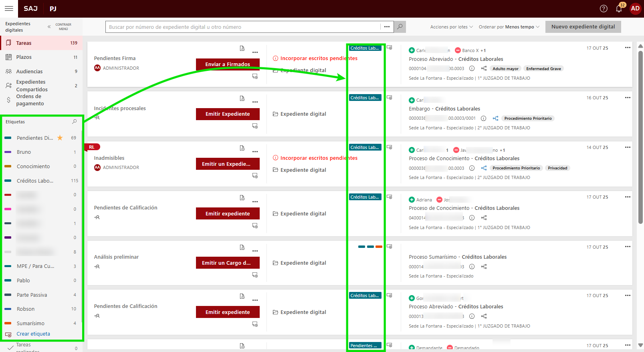The width and height of the screenshot is (644, 352).
Task: Toggle favorite star on Pendientes Di... tag
Action: [60, 138]
